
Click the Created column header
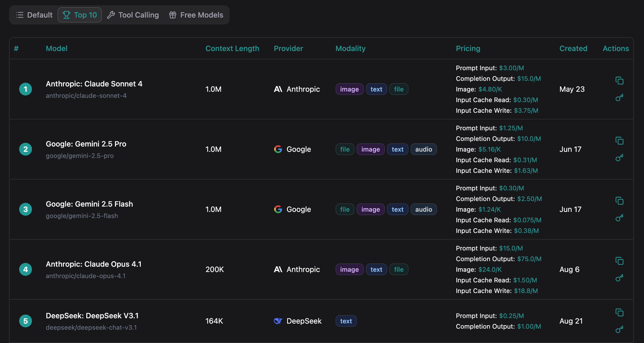click(573, 48)
